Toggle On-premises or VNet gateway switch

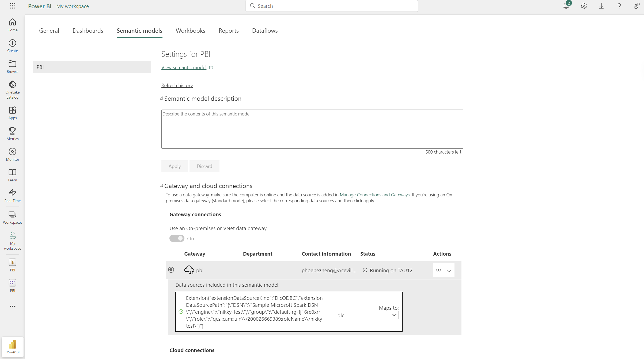[x=177, y=238]
